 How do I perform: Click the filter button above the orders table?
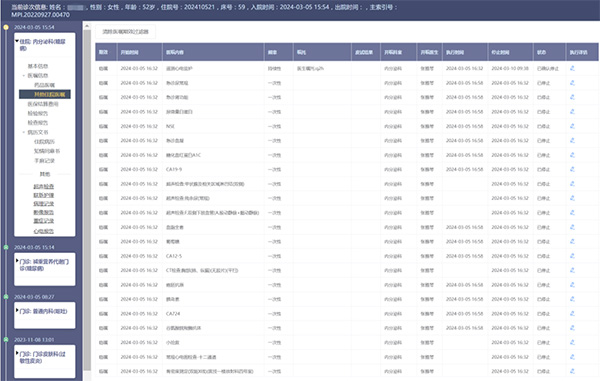126,32
